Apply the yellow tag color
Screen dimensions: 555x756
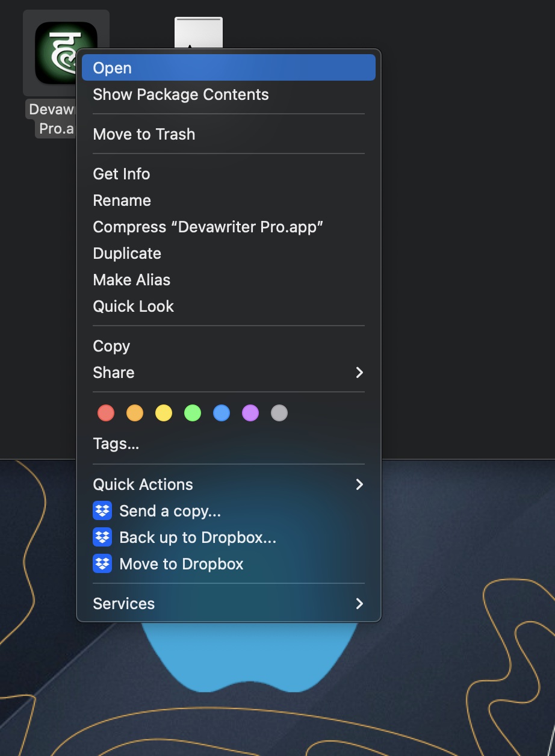164,413
